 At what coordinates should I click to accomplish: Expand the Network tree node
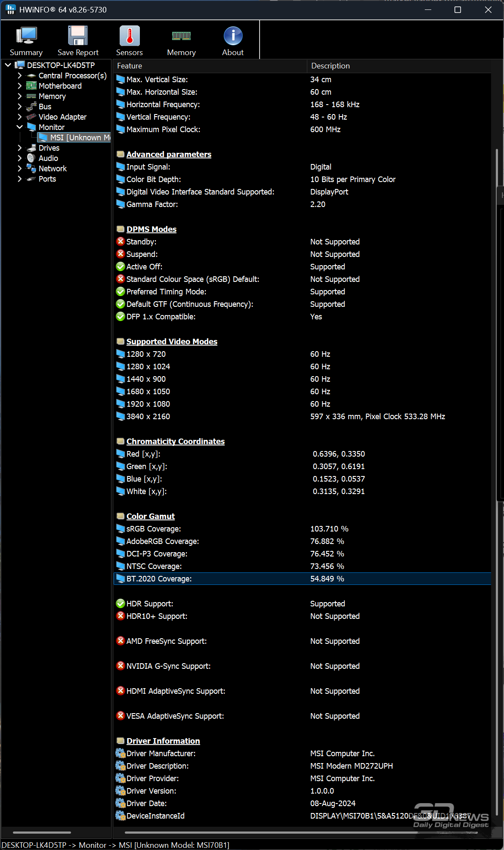[20, 169]
